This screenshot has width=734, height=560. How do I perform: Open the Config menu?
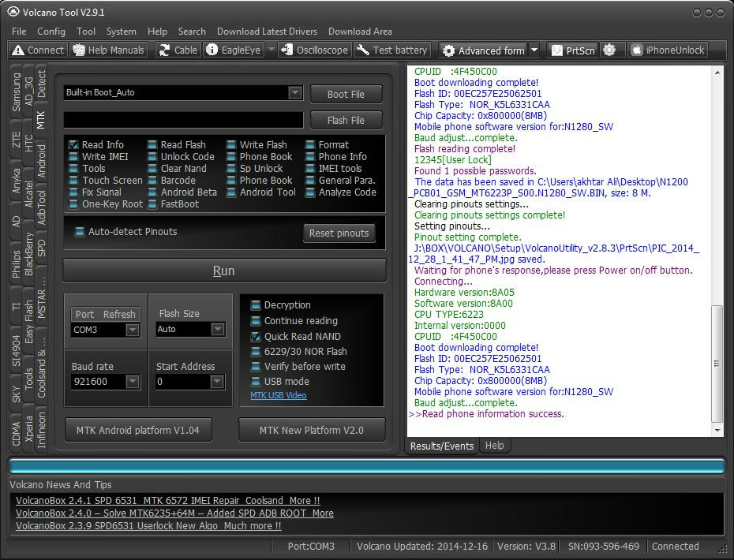51,32
